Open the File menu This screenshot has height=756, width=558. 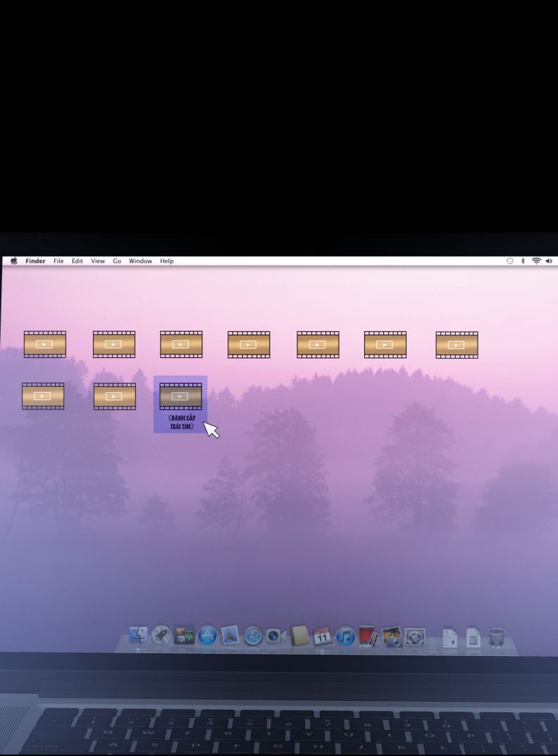pos(58,261)
